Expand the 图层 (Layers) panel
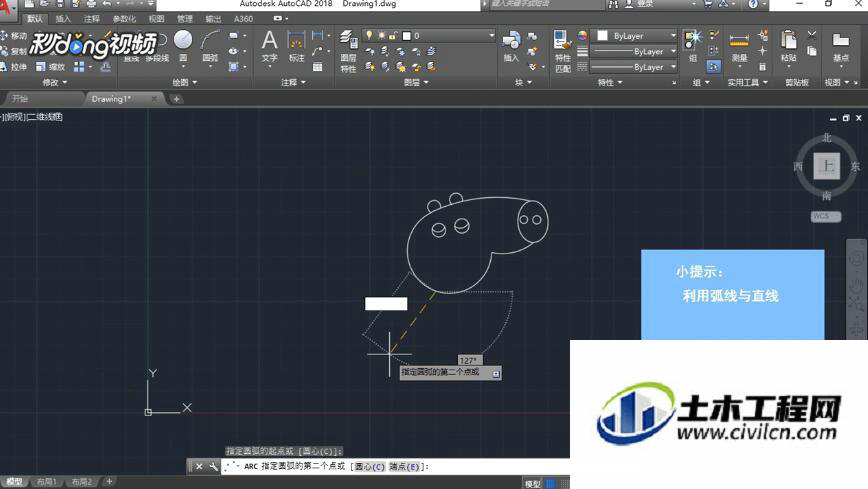This screenshot has height=489, width=868. (416, 82)
